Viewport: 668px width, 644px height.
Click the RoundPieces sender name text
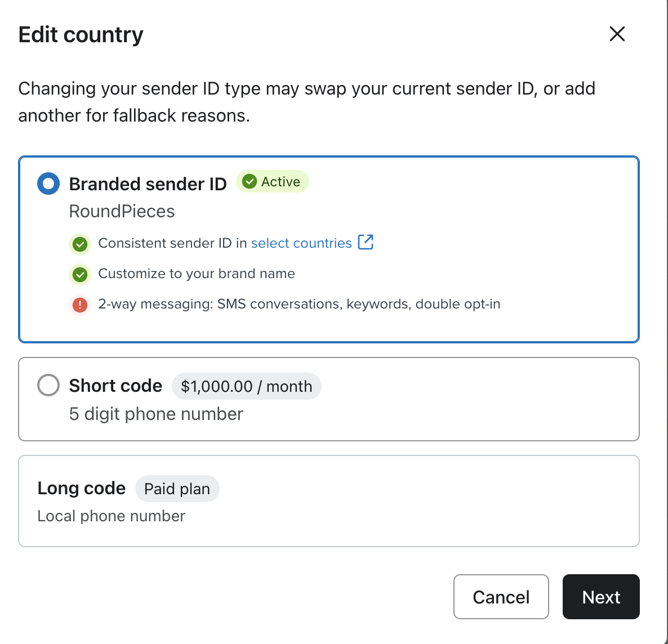(x=122, y=211)
